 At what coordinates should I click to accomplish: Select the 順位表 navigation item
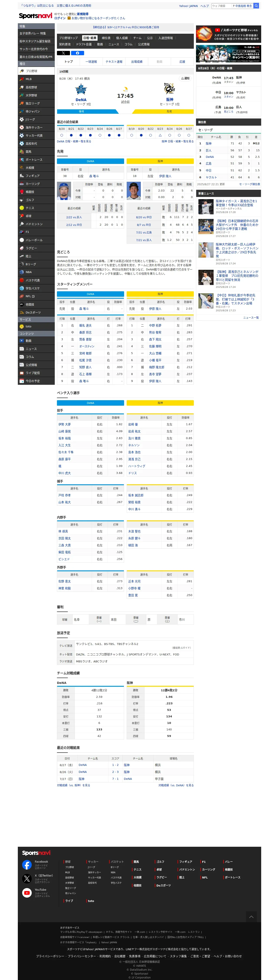[x=106, y=38]
